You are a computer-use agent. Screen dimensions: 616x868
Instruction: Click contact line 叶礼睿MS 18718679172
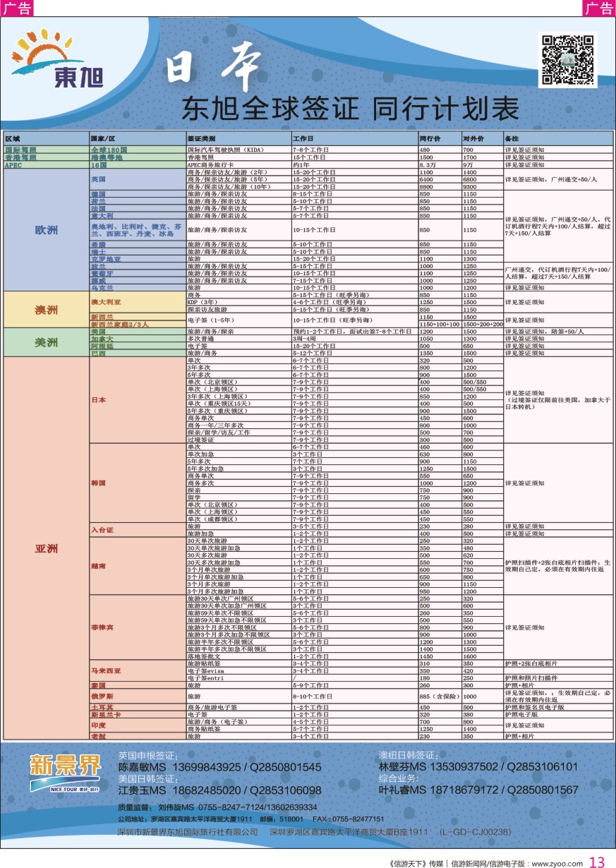[x=479, y=790]
